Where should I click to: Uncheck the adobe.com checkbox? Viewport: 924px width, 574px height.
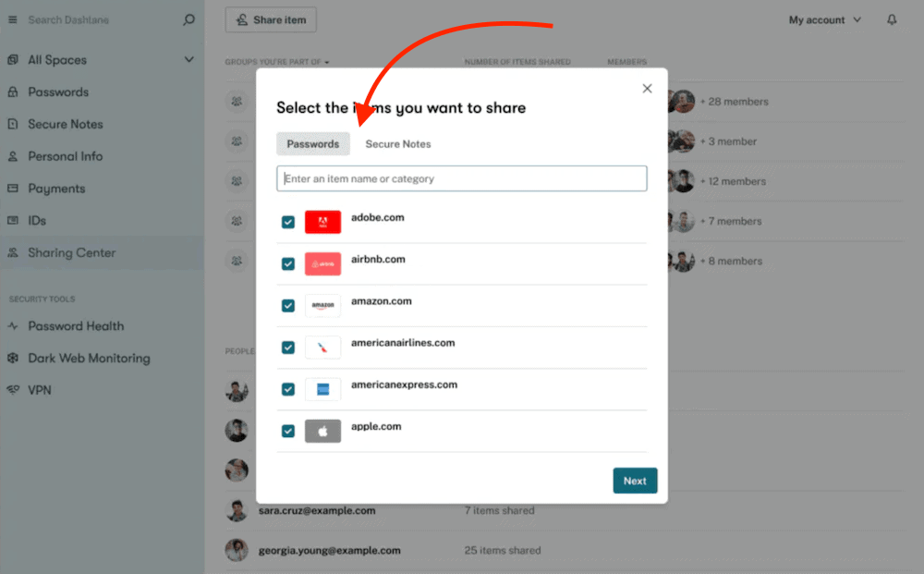288,222
